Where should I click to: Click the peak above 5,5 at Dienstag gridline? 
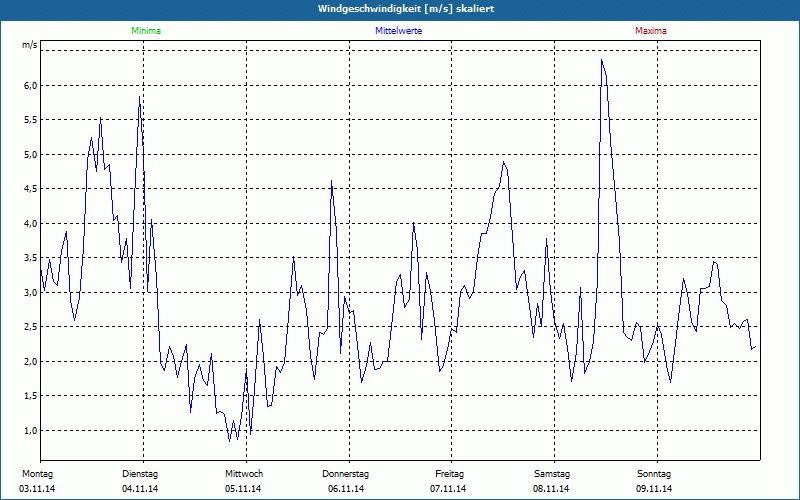pos(139,96)
